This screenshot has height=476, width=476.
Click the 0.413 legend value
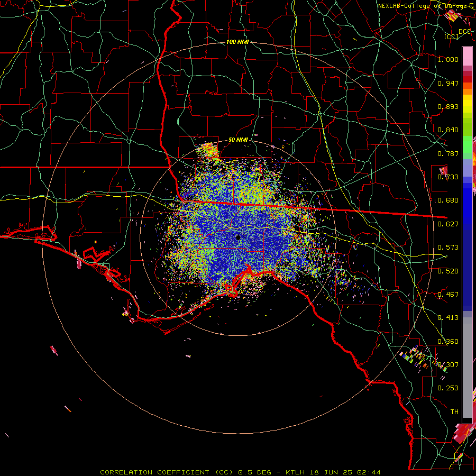coord(448,318)
